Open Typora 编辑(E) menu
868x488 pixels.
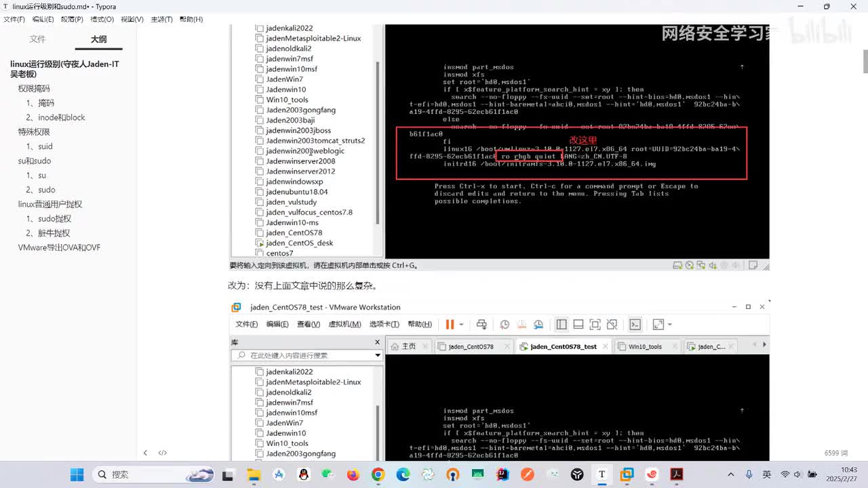(x=43, y=20)
